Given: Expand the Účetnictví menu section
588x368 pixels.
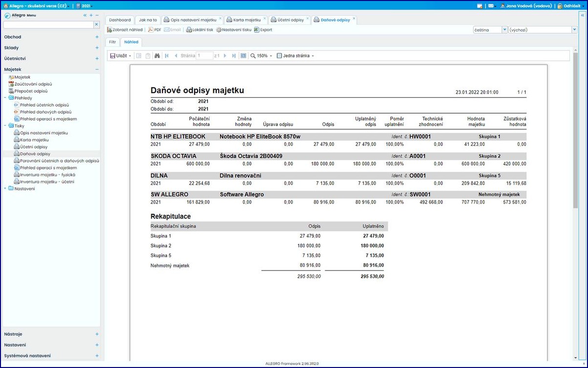Looking at the screenshot, I should tap(97, 59).
